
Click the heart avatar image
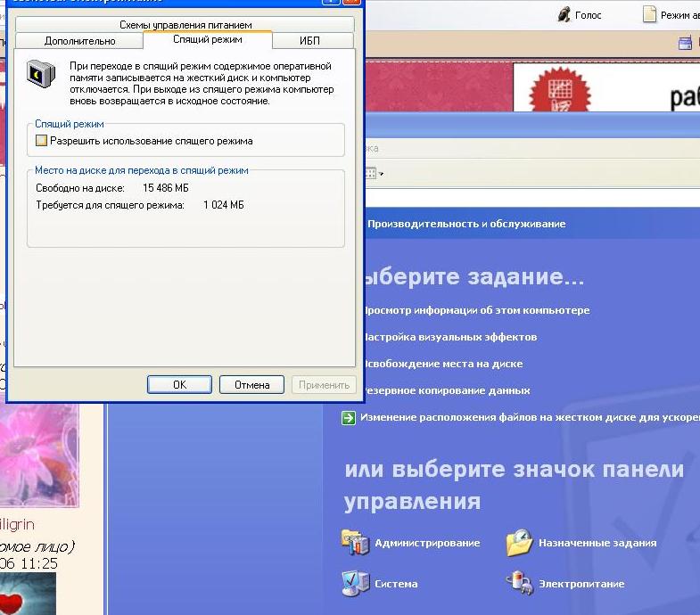pos(28,594)
